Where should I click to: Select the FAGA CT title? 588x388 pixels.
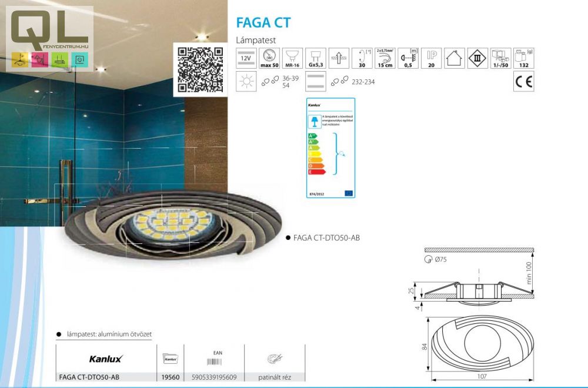click(x=263, y=23)
